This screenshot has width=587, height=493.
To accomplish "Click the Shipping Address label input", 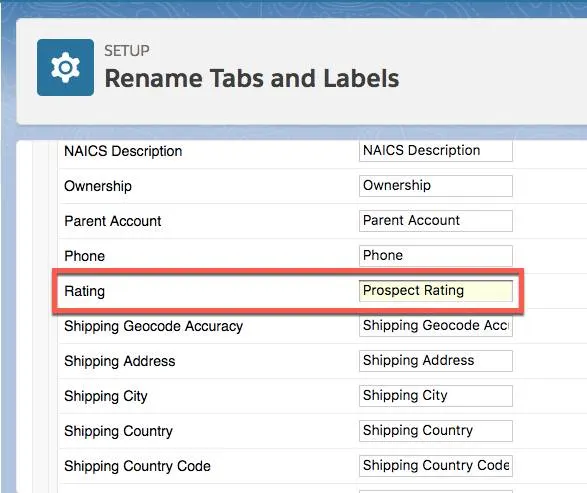I will point(436,361).
